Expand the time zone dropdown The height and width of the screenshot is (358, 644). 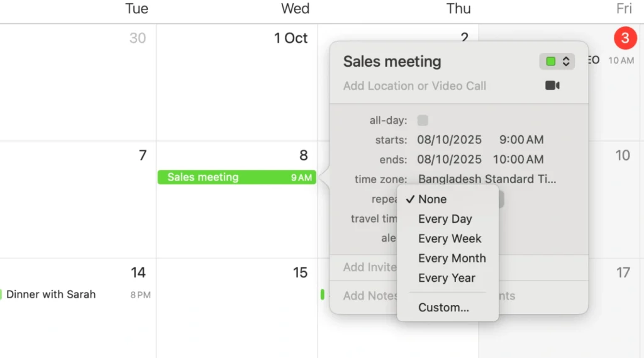487,179
